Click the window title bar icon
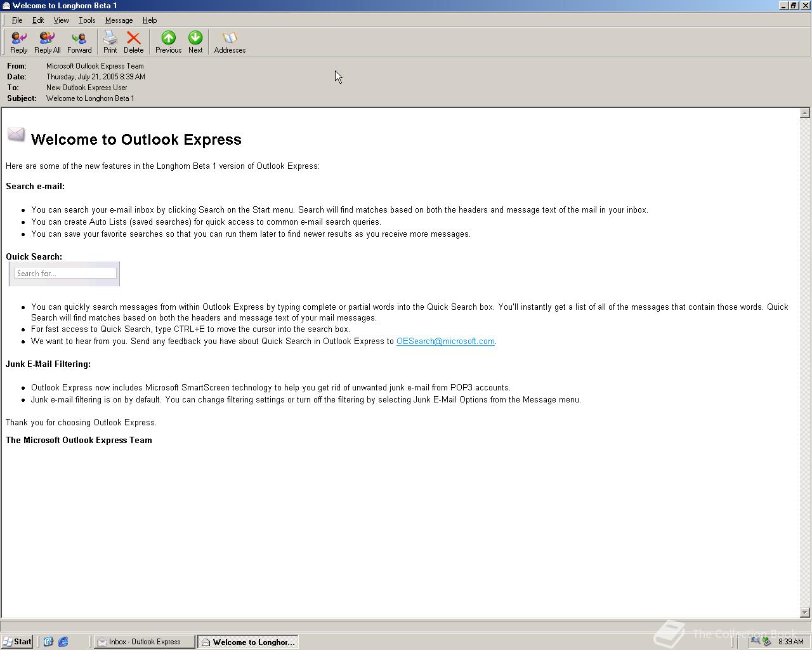Screen dimensions: 812x650 (x=6, y=5)
